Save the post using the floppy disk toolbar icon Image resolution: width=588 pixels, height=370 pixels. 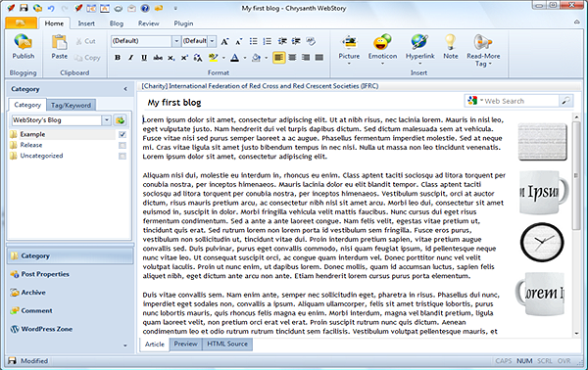24,8
